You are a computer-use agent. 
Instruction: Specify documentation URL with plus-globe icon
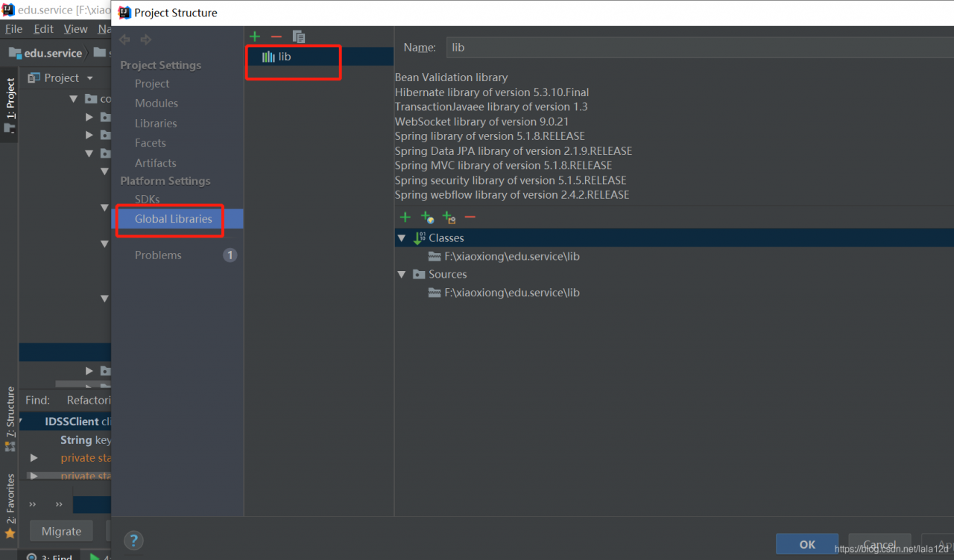(427, 217)
